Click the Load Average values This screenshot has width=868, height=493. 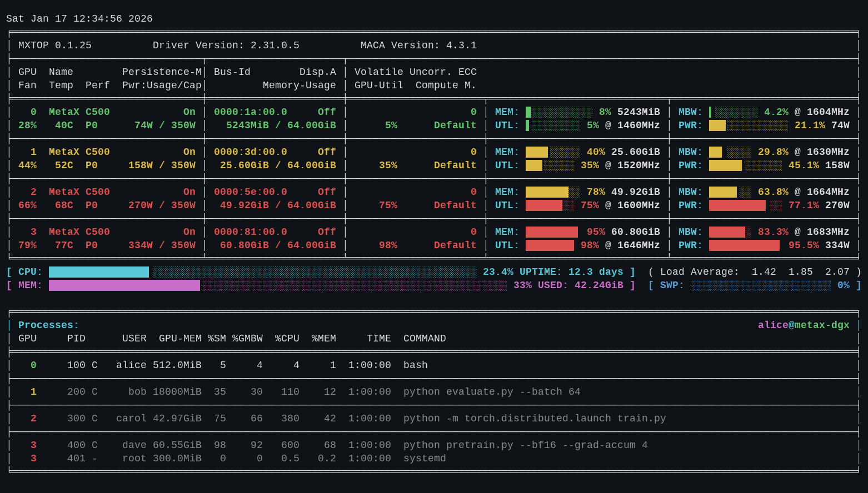click(x=801, y=272)
